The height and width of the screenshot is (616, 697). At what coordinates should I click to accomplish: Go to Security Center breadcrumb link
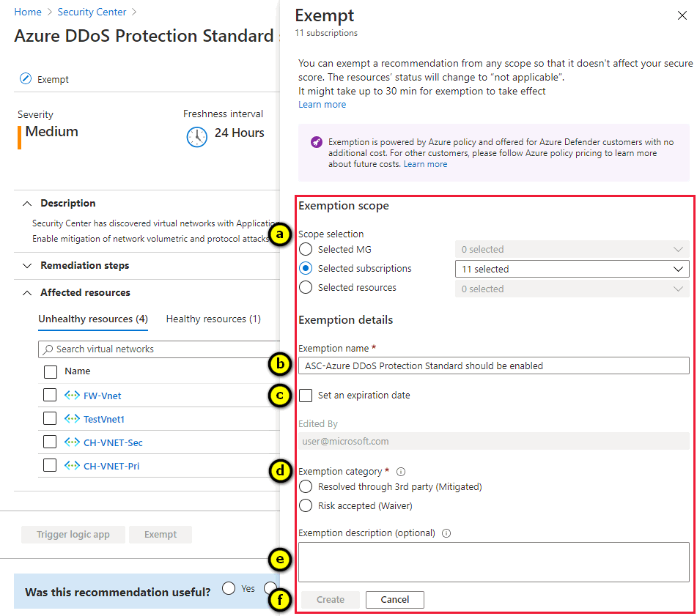[92, 12]
